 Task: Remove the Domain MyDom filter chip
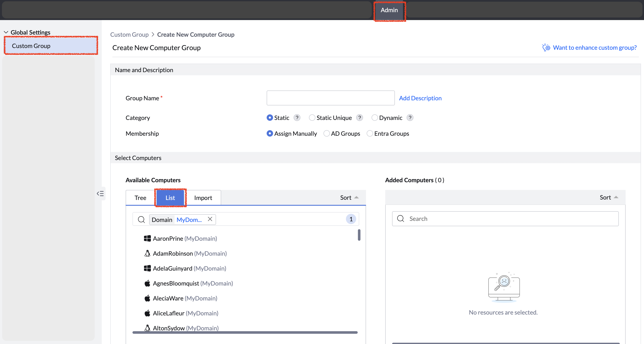[x=210, y=219]
